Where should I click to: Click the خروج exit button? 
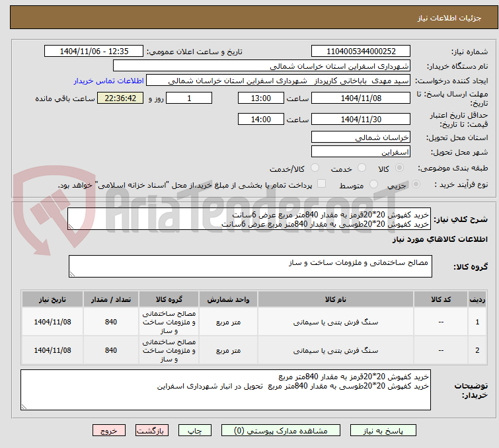109,431
